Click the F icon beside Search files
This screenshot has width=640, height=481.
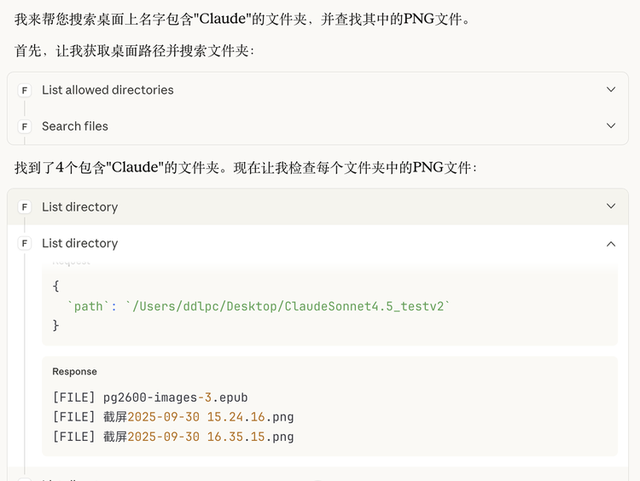(25, 126)
